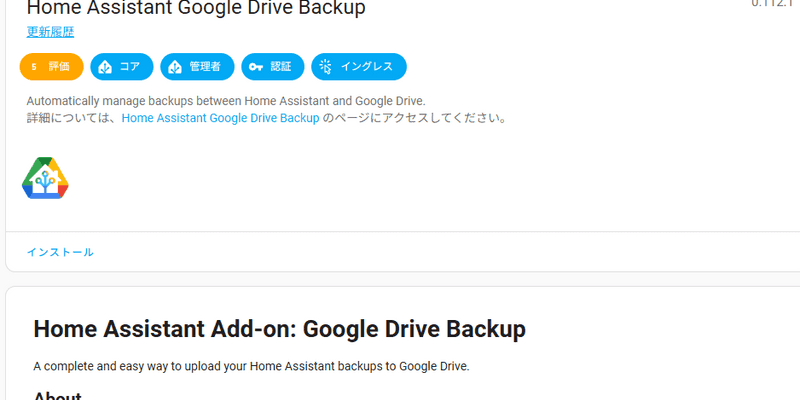Click heading Home Assistant Add-on: Google Drive Backup
This screenshot has height=400, width=800.
[280, 329]
